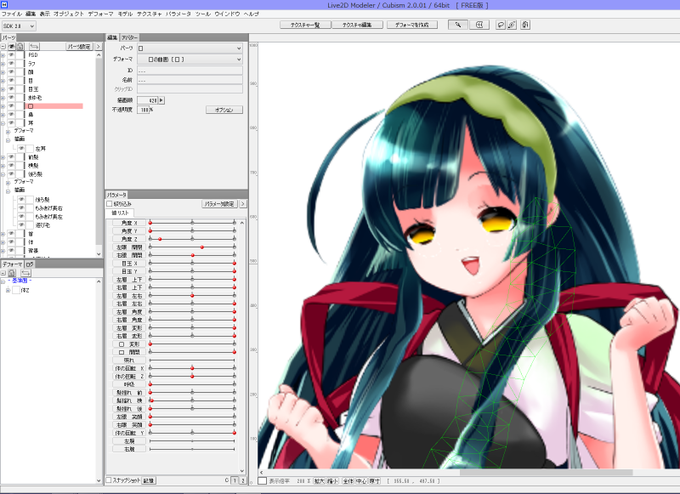The image size is (680, 494).
Task: Select the lasso selection tool
Action: [x=500, y=25]
